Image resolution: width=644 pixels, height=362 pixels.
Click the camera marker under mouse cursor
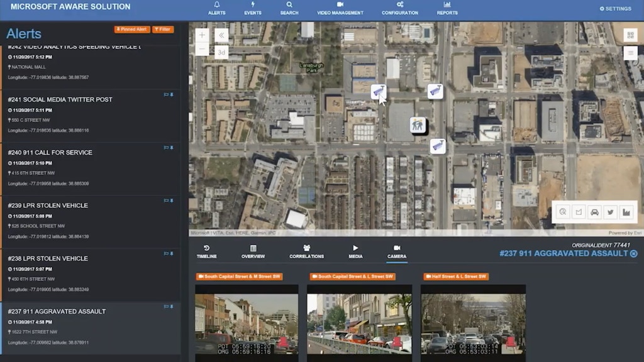click(378, 92)
